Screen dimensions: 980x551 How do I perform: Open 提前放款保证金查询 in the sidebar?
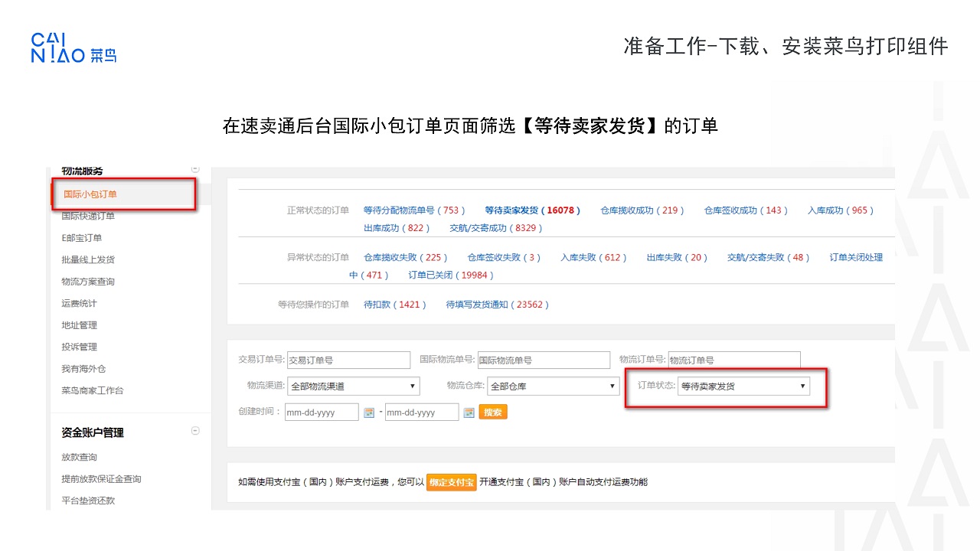(102, 479)
